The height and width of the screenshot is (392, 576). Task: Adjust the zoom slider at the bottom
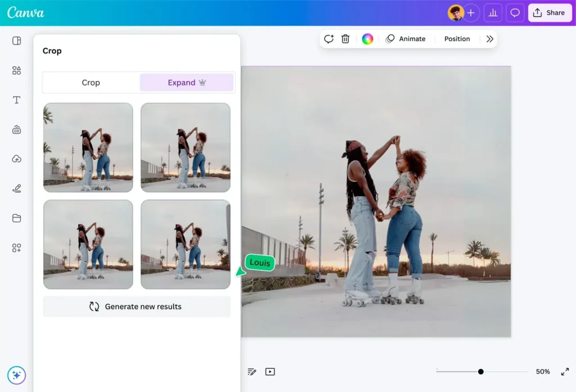click(x=480, y=371)
